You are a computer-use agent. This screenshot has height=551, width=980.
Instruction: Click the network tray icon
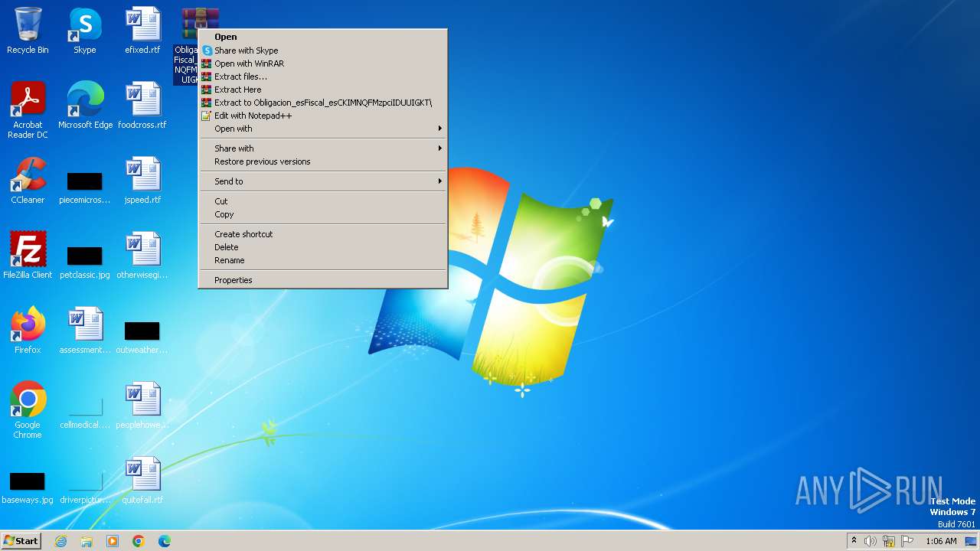(x=889, y=541)
